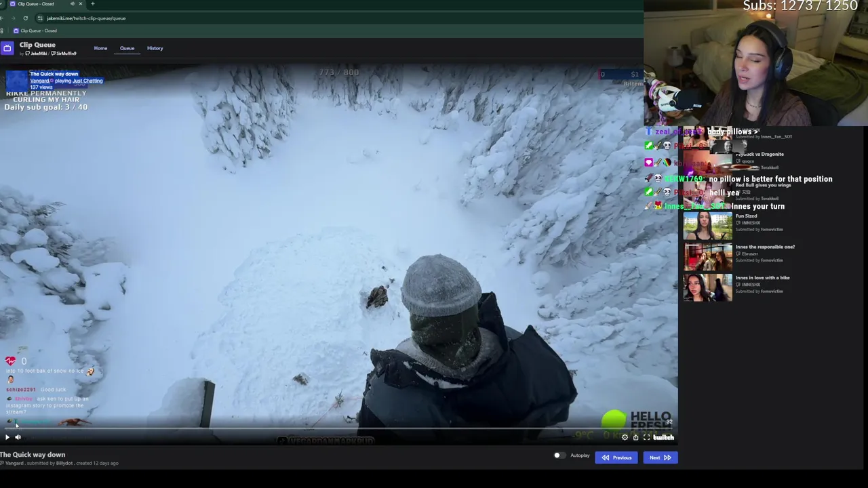The height and width of the screenshot is (488, 868).
Task: Open Clip Queue bookmark in bookmarks bar
Action: pos(35,30)
